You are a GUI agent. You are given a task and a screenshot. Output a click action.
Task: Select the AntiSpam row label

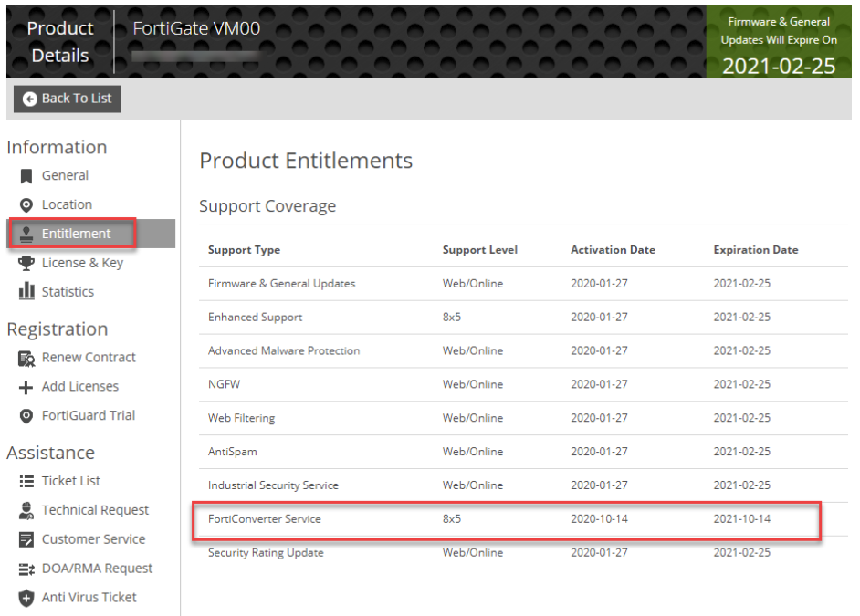pos(232,452)
